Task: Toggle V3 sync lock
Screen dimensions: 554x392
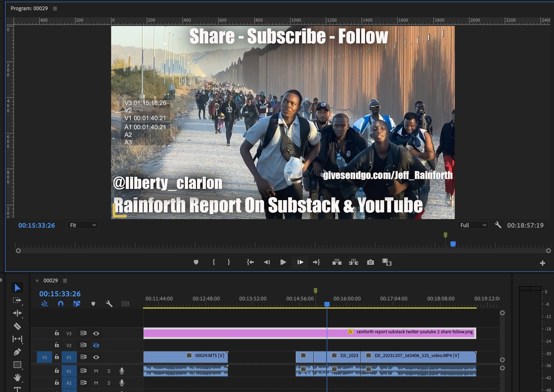Action: (83, 333)
